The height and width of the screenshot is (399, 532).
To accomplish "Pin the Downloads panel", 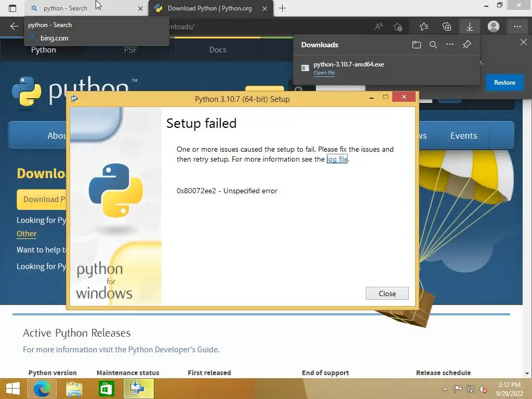I will 467,45.
